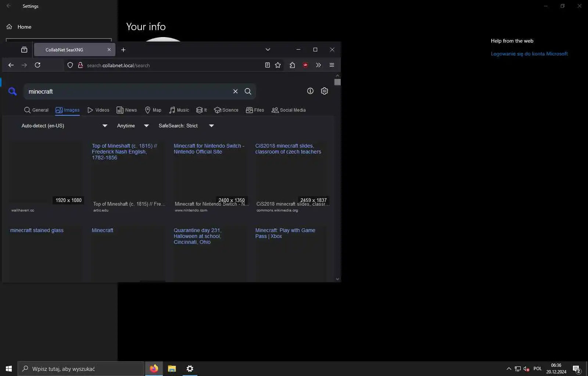Image resolution: width=588 pixels, height=376 pixels.
Task: Open the Anytime time range dropdown
Action: [x=133, y=126]
